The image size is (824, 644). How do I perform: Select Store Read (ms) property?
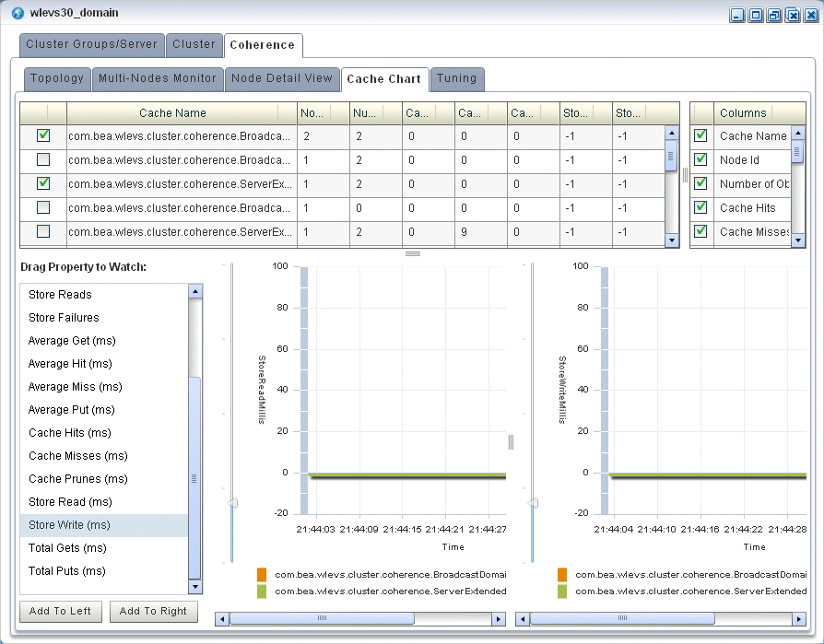104,503
